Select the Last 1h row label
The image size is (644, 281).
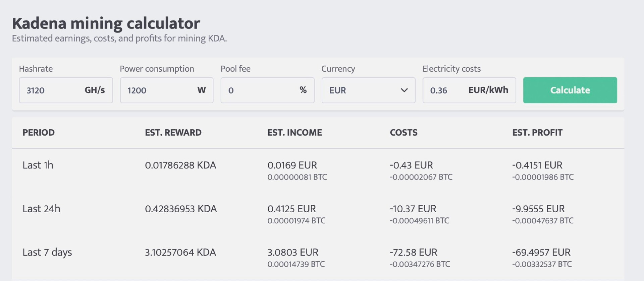38,165
